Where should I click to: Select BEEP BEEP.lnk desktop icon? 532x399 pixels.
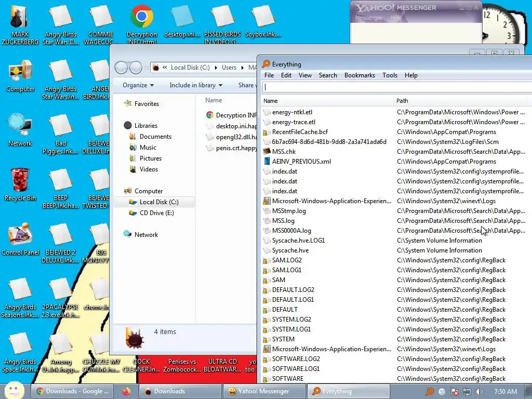(61, 189)
